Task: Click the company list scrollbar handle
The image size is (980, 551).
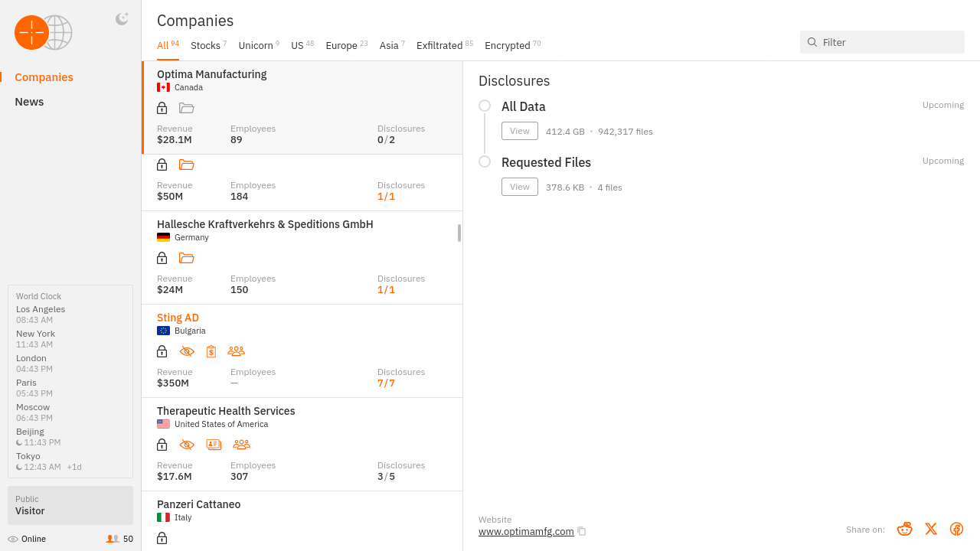Action: (459, 233)
